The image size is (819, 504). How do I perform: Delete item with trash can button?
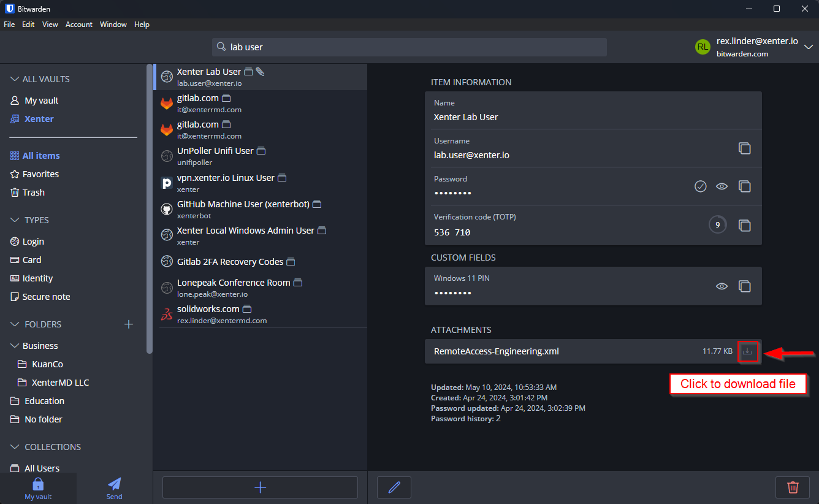coord(793,487)
